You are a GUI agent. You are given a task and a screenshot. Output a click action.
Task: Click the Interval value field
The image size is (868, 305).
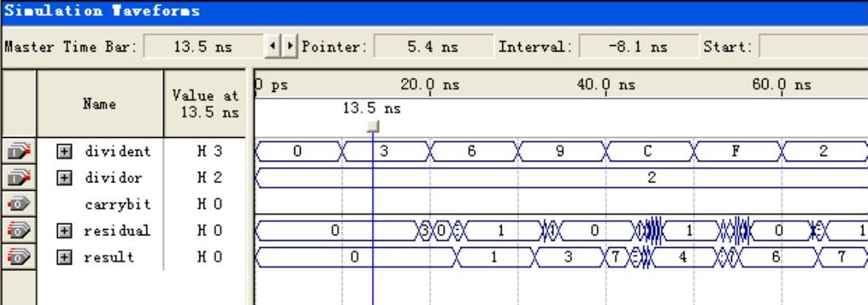(x=639, y=47)
